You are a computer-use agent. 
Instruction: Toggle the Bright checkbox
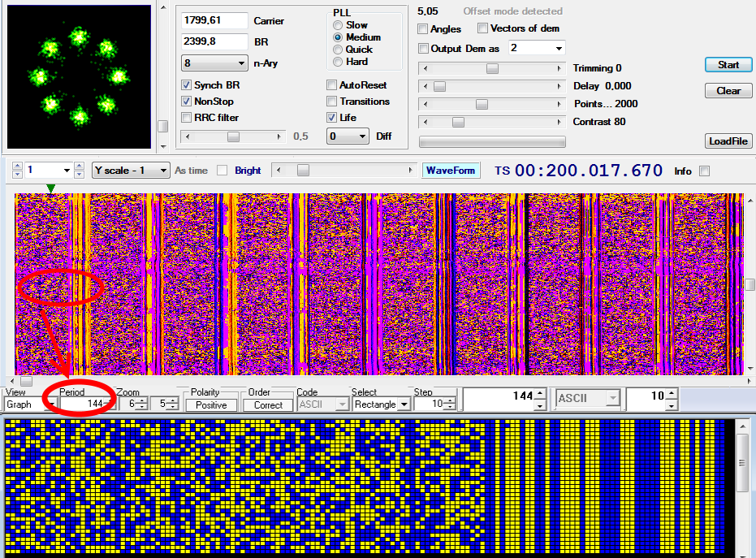[221, 171]
